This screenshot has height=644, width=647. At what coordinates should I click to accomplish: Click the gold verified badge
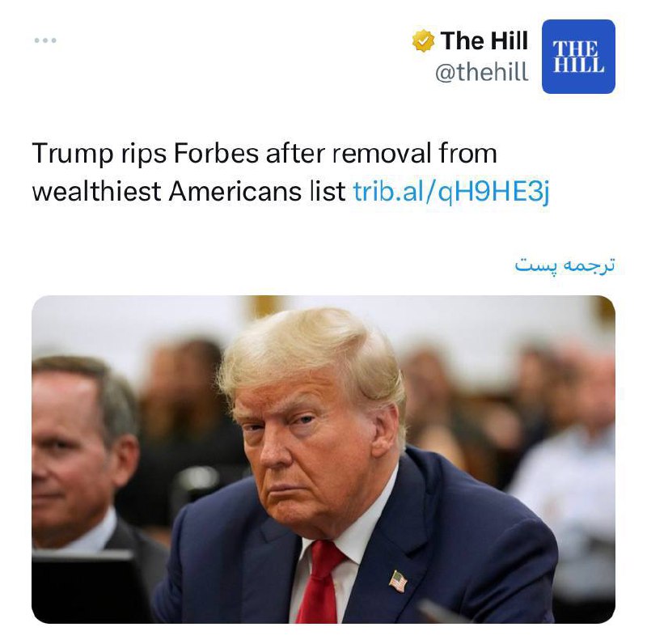click(423, 41)
